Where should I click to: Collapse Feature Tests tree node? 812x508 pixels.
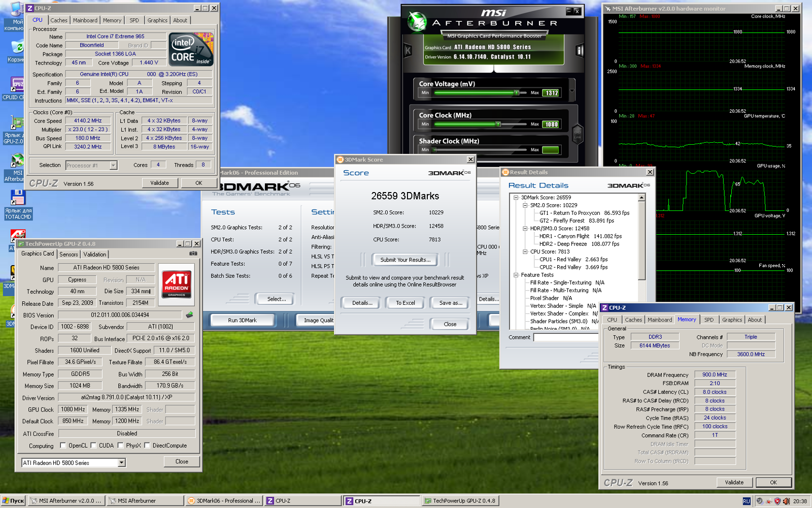point(516,275)
